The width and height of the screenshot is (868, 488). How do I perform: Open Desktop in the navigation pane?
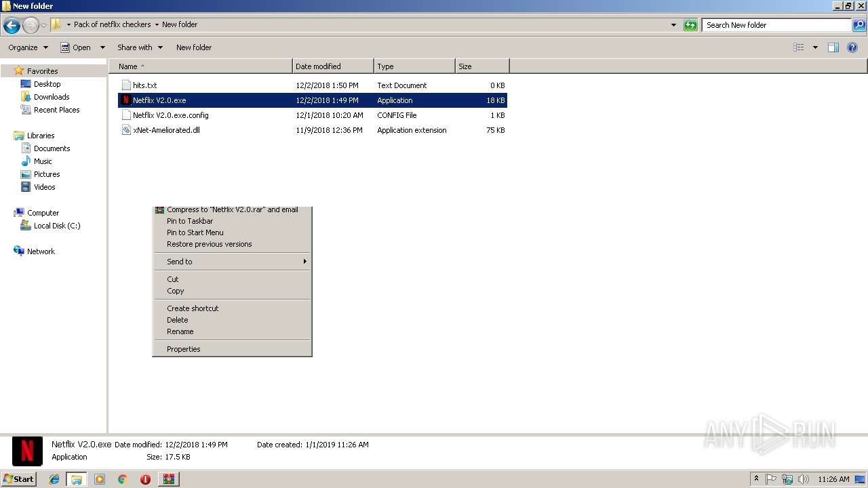click(47, 84)
